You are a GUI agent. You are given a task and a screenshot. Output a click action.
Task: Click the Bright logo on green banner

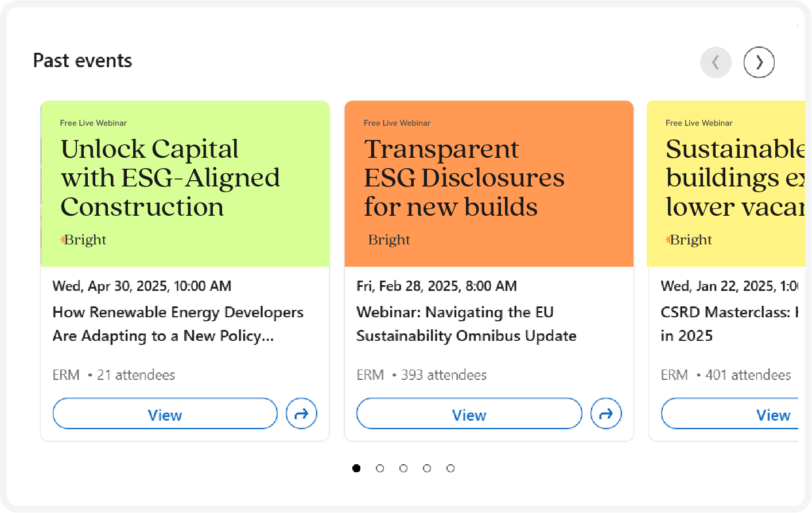(83, 240)
